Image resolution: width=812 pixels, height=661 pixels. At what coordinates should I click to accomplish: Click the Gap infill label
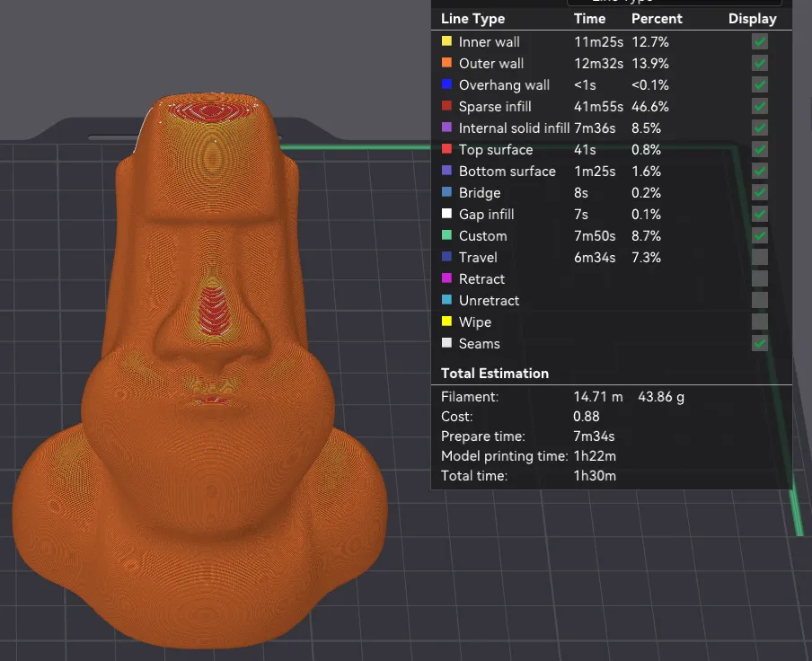pyautogui.click(x=488, y=214)
